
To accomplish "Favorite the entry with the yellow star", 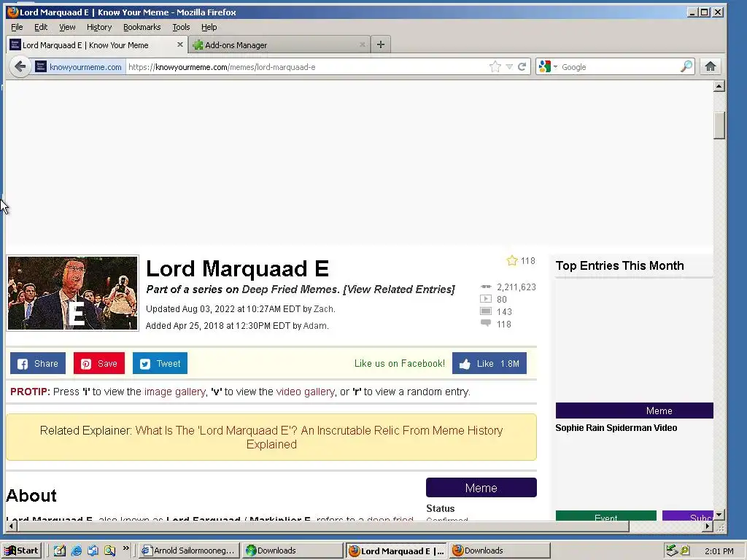I will click(x=512, y=260).
